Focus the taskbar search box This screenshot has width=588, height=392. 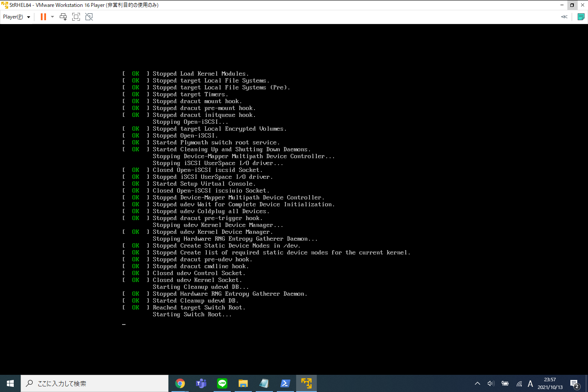pyautogui.click(x=95, y=383)
